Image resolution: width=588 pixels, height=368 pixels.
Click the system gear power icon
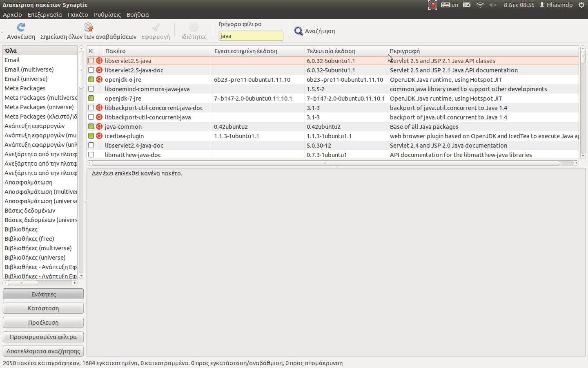coord(581,5)
